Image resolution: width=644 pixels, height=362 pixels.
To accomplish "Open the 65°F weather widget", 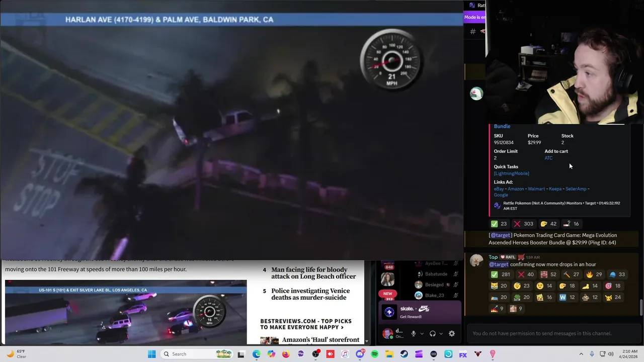I will tap(16, 354).
